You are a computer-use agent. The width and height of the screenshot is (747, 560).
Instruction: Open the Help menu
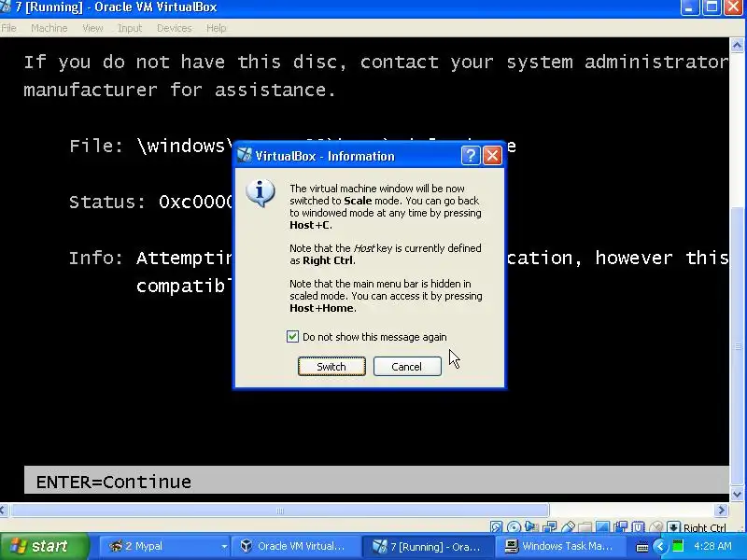(x=217, y=28)
